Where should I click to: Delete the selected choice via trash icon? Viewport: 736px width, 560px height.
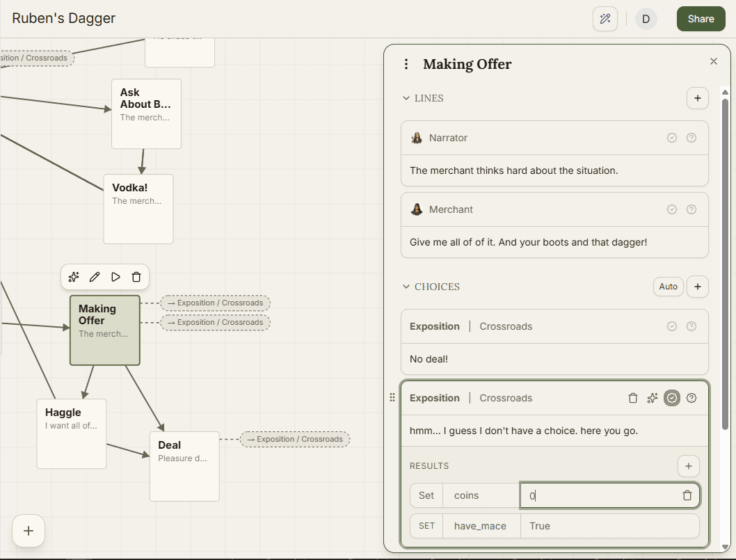pyautogui.click(x=633, y=398)
